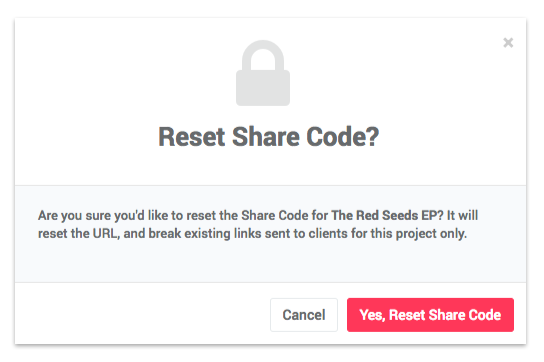Screen dimensions: 544x362
Task: Click the padlock's solid body
Action: [263, 88]
